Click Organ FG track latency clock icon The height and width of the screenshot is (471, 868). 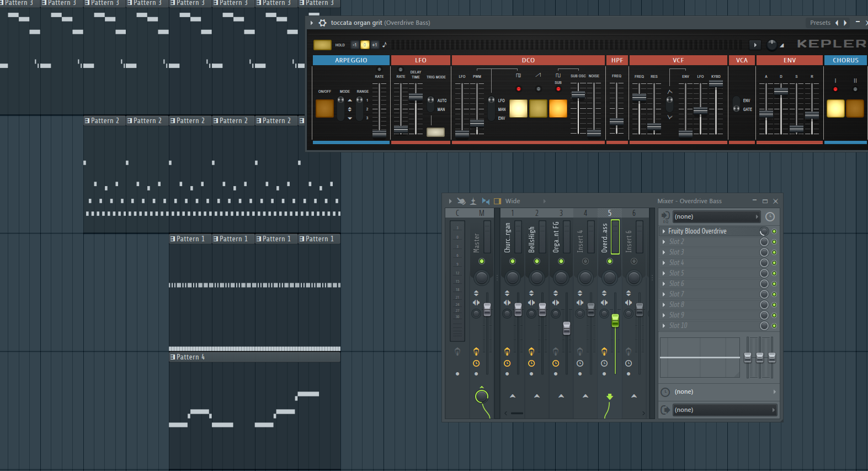[x=556, y=363]
